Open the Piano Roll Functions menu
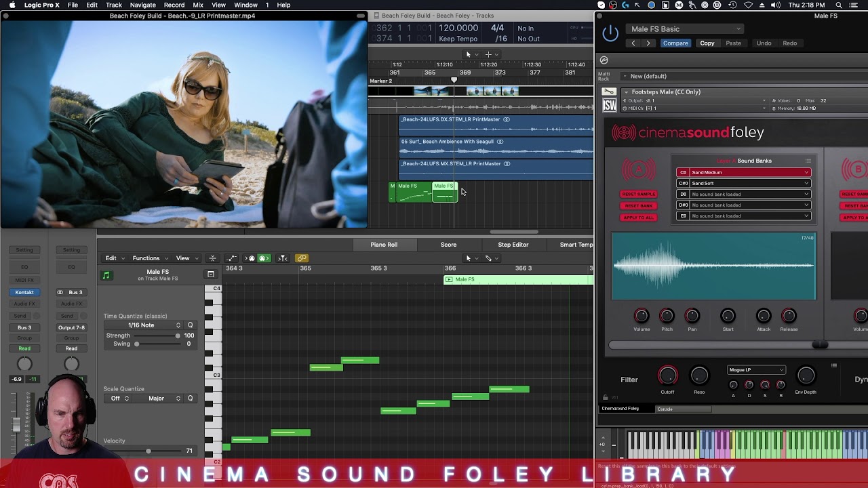Viewport: 868px width, 488px height. point(149,258)
